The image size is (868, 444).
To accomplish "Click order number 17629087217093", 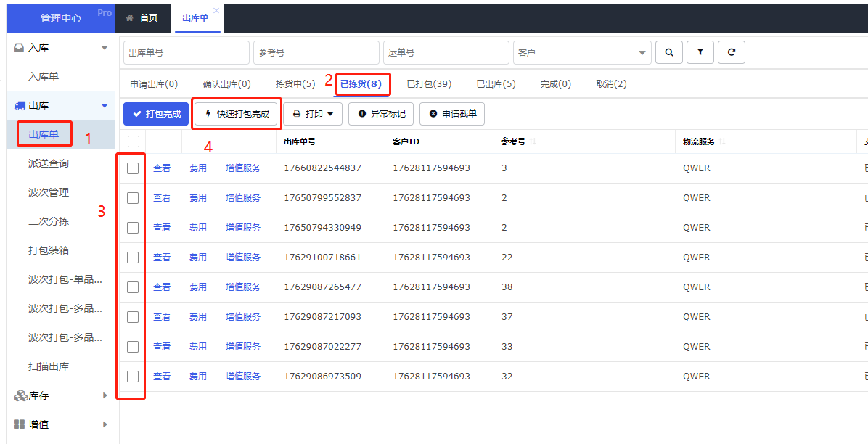I will coord(323,316).
